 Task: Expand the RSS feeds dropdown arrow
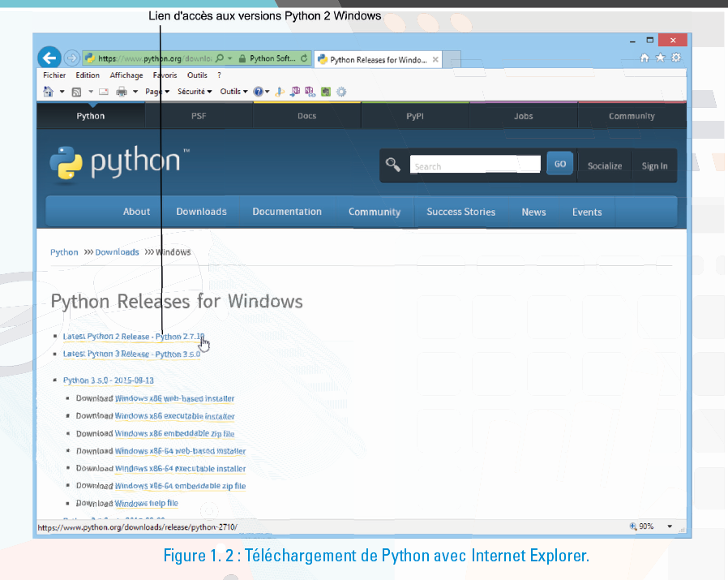coord(91,92)
